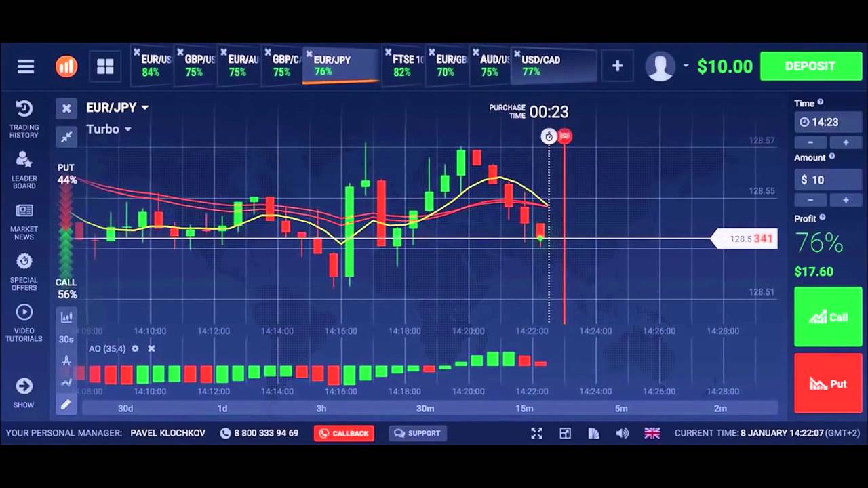Click the orange chart logo icon

(x=66, y=66)
